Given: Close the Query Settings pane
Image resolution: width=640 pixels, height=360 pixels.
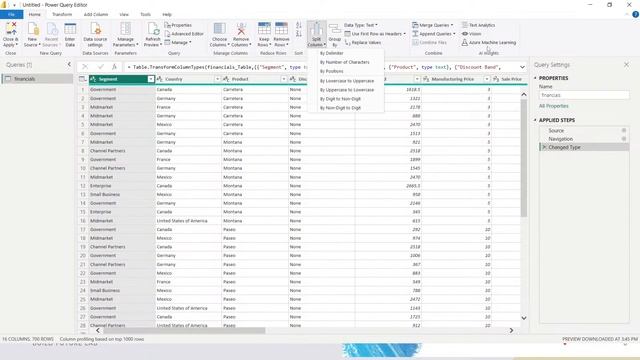Looking at the screenshot, I should point(627,64).
